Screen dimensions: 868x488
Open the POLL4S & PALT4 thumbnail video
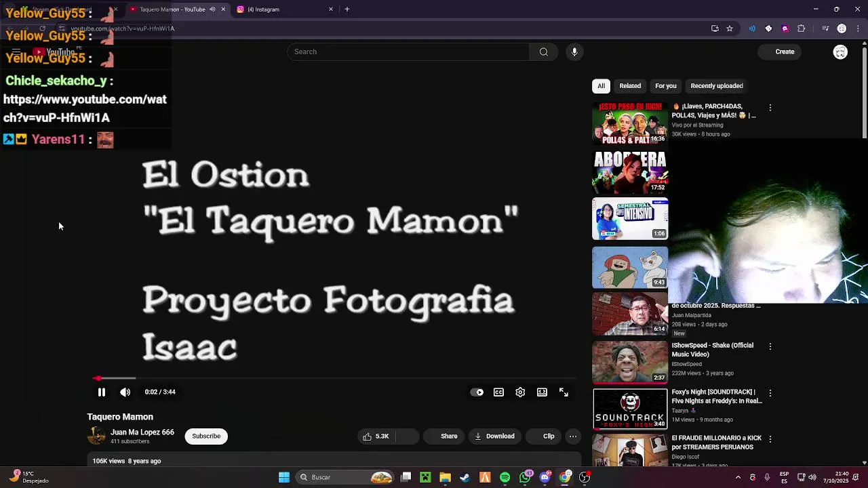tap(630, 123)
